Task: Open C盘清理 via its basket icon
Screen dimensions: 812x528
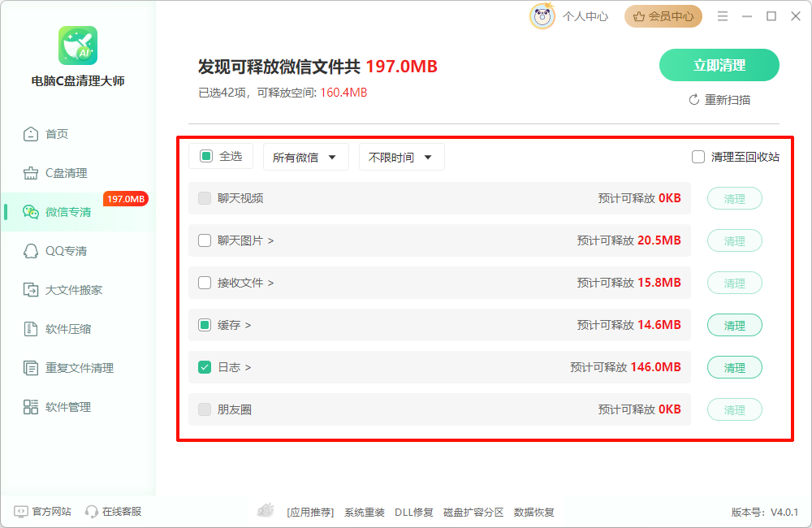Action: tap(31, 173)
